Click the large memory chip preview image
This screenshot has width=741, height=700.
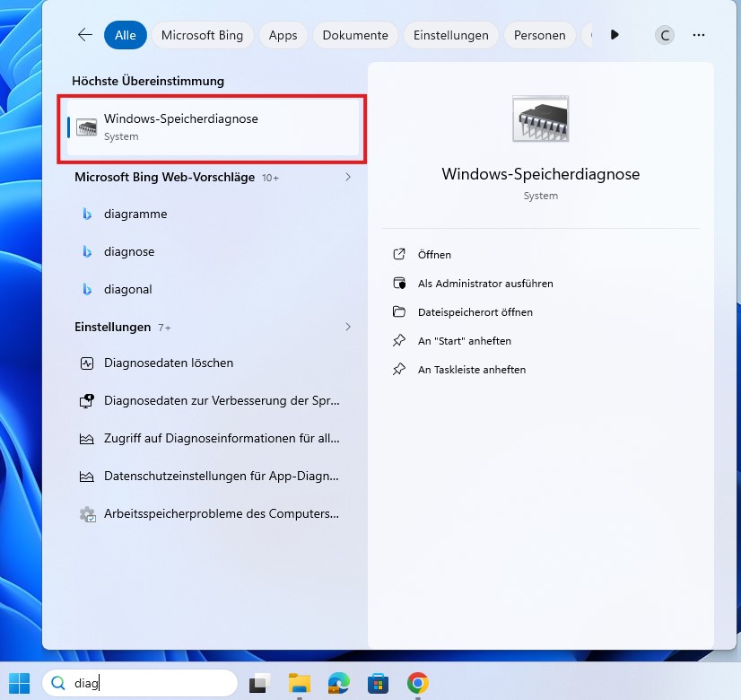pyautogui.click(x=541, y=118)
